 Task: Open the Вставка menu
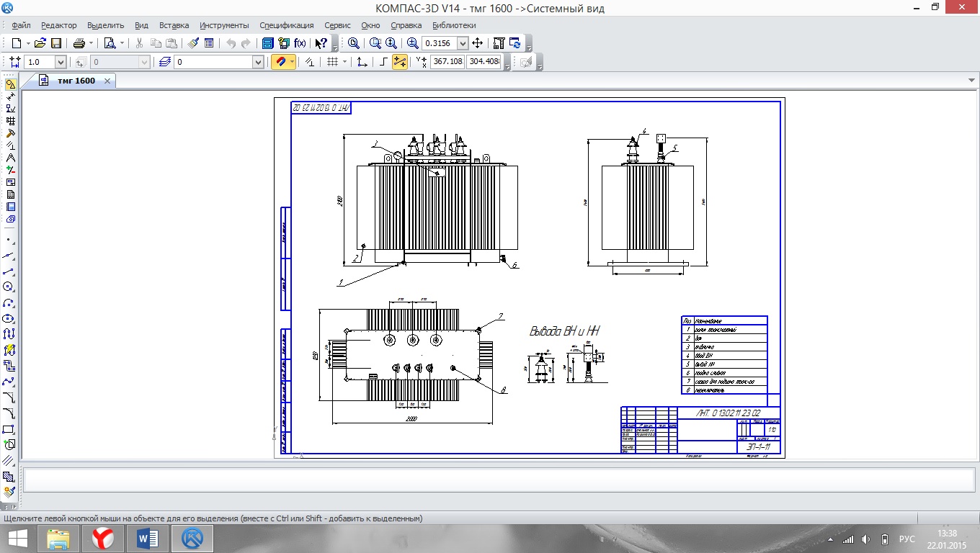tap(174, 25)
